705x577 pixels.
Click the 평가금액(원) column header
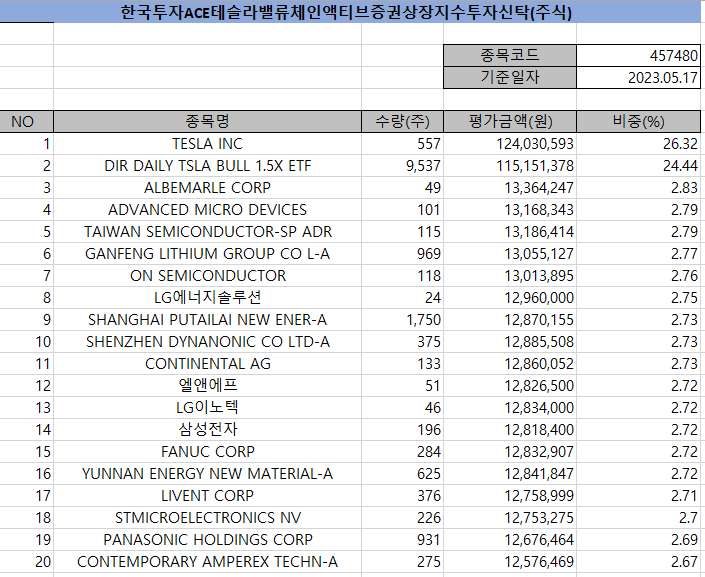(x=510, y=121)
